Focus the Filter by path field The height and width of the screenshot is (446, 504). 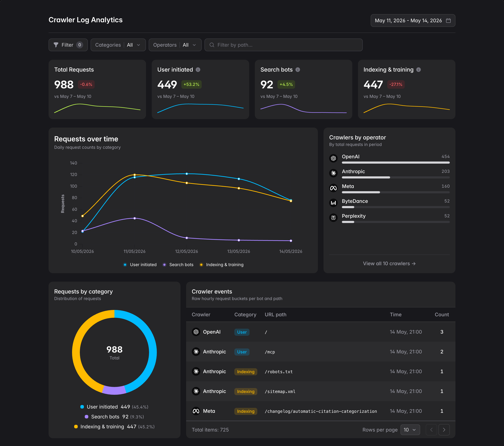(284, 45)
